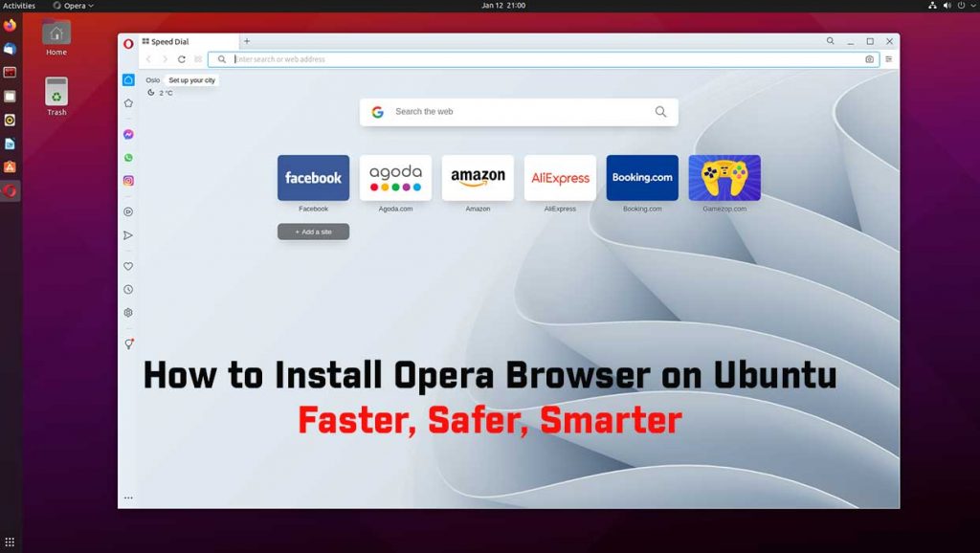
Task: Reload the current page
Action: [182, 58]
